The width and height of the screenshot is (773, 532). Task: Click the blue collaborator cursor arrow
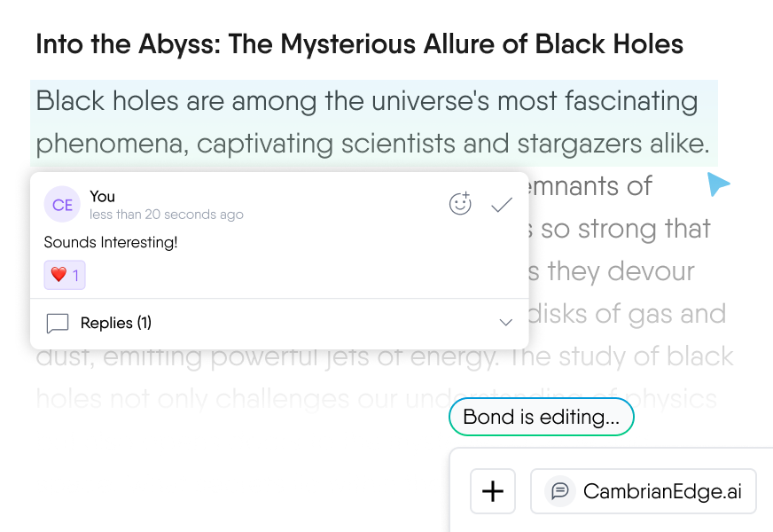pos(718,184)
